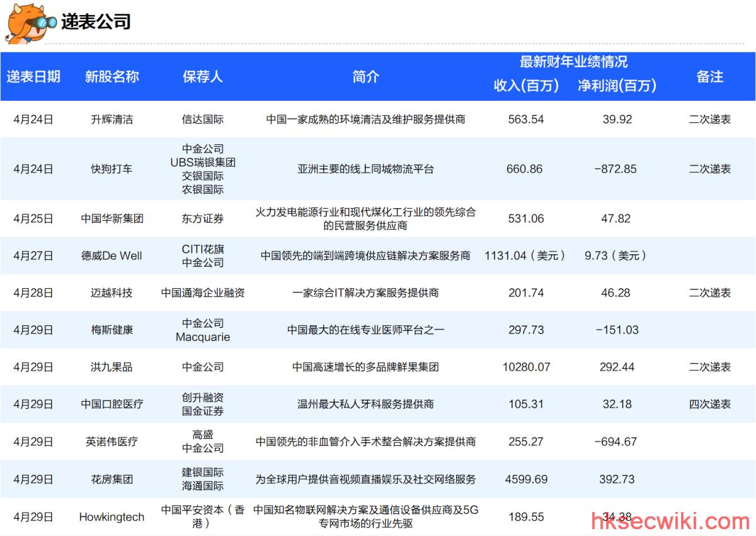756x536 pixels.
Task: Click 建银国际 sponsor text
Action: click(x=203, y=472)
